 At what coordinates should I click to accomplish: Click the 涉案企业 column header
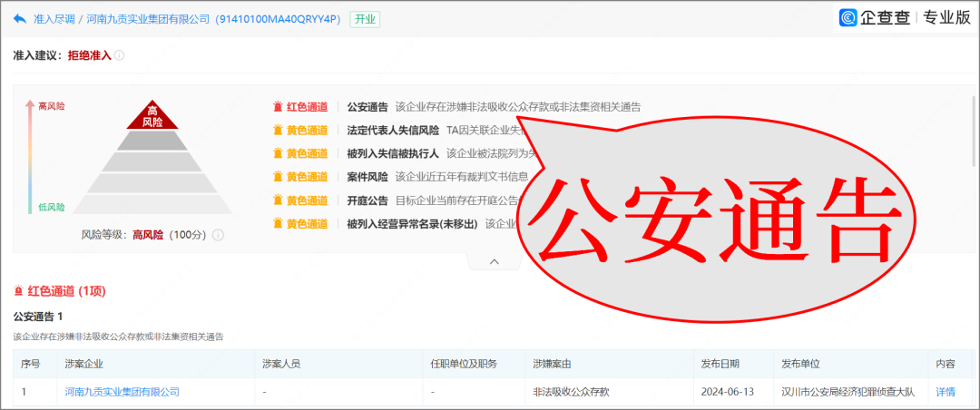(85, 364)
